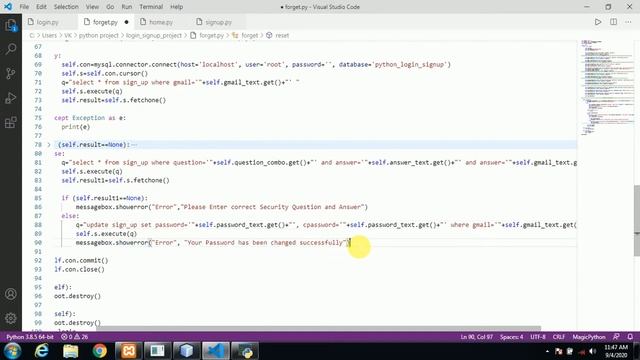Open the Extensions view
This screenshot has width=640, height=360.
[11, 122]
